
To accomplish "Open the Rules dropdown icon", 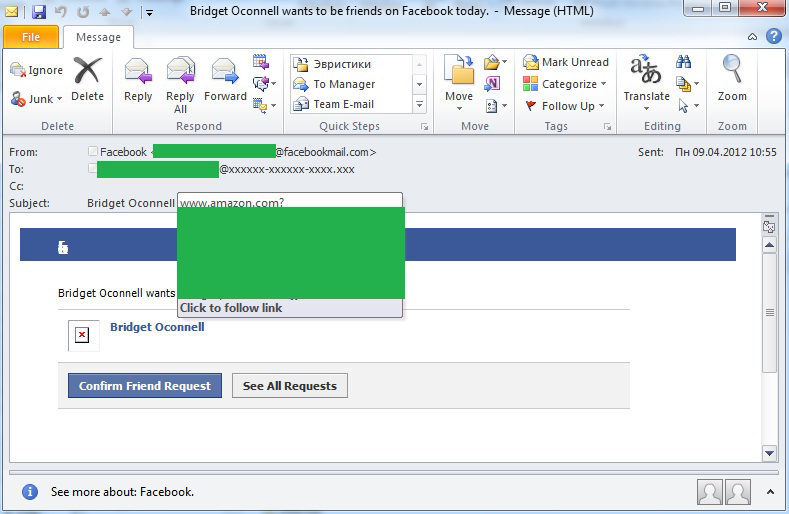I will pos(495,62).
